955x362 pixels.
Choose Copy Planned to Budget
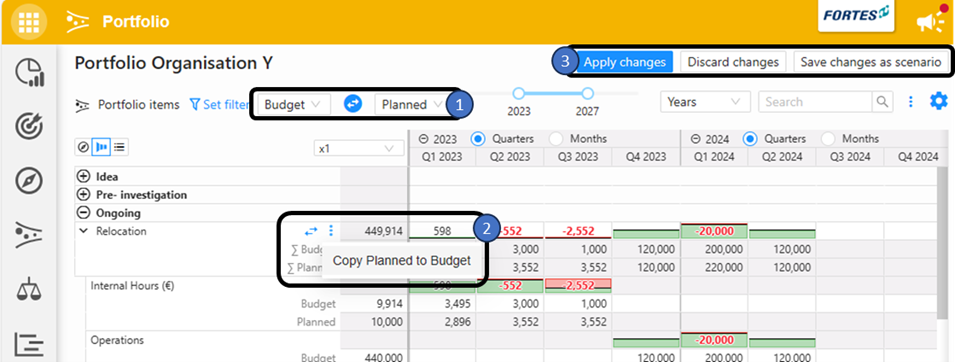click(x=402, y=261)
